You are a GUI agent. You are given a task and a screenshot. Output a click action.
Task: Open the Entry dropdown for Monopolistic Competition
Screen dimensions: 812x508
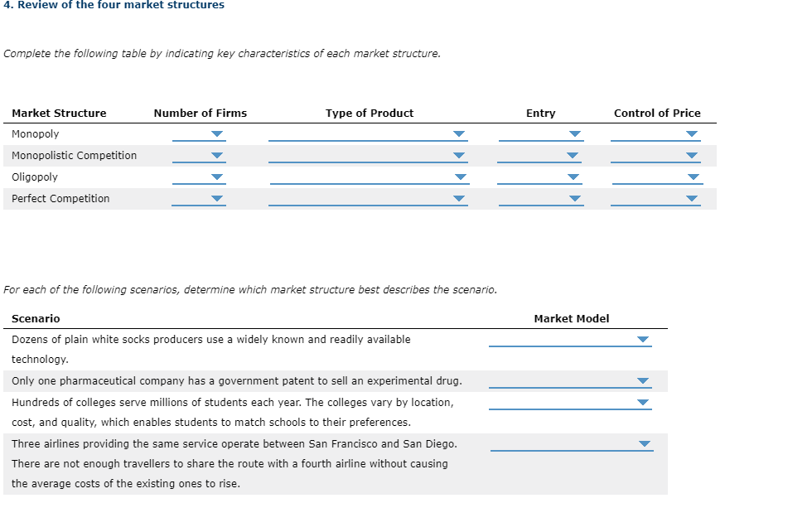574,155
